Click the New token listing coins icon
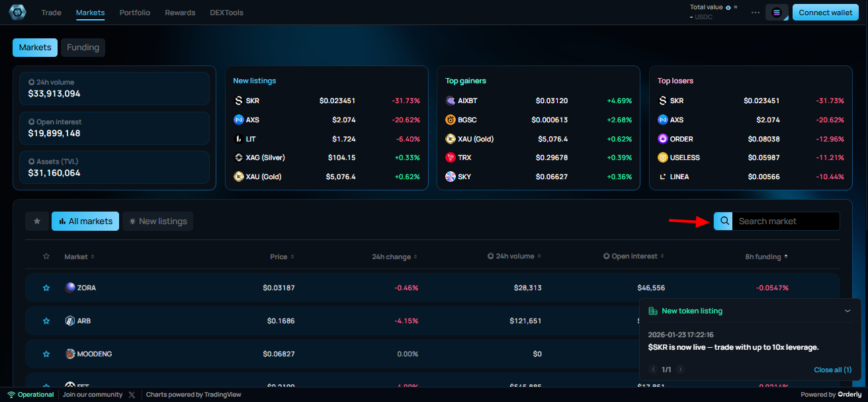The height and width of the screenshot is (402, 868). point(653,311)
